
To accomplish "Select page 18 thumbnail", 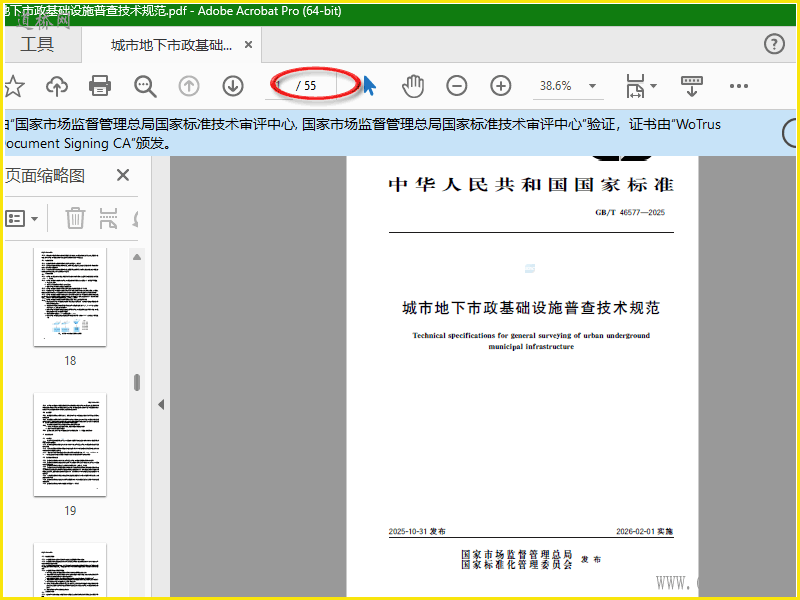I will click(70, 297).
